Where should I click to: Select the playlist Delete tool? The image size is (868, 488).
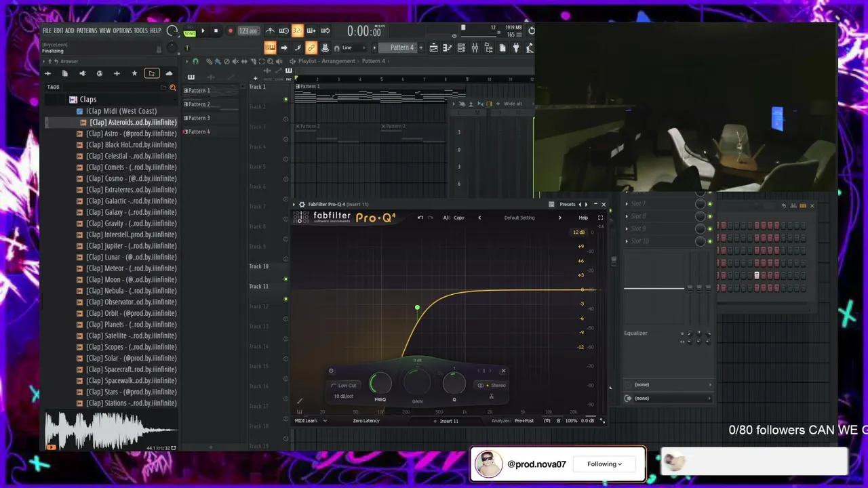tap(226, 61)
